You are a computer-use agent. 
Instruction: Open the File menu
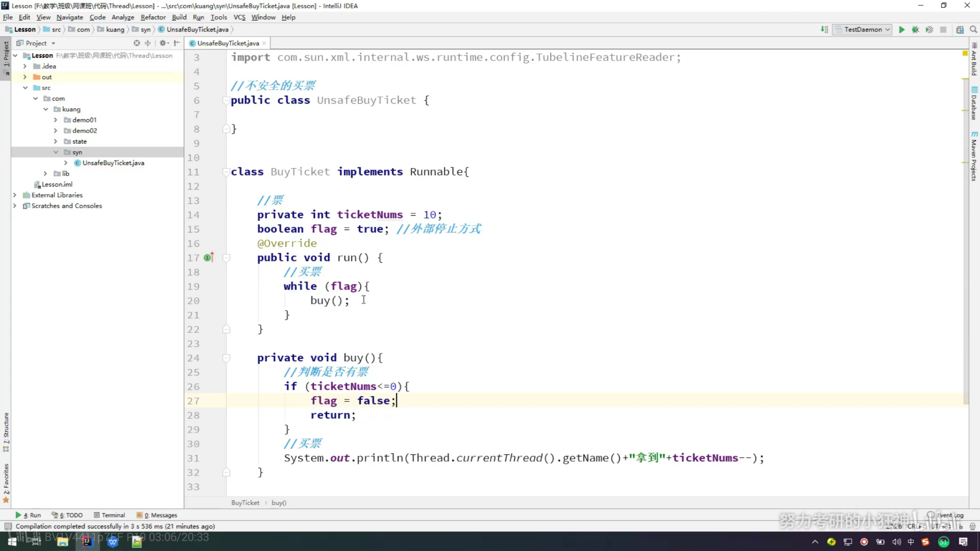click(8, 17)
